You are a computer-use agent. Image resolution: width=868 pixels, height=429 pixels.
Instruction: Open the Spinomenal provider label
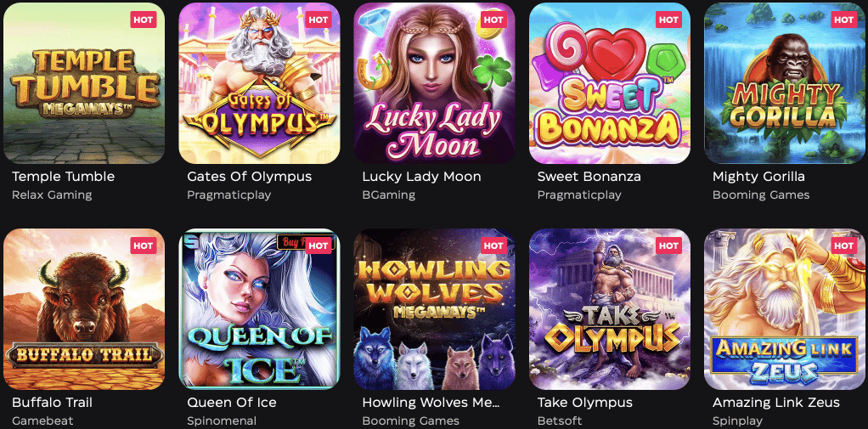[x=222, y=421]
